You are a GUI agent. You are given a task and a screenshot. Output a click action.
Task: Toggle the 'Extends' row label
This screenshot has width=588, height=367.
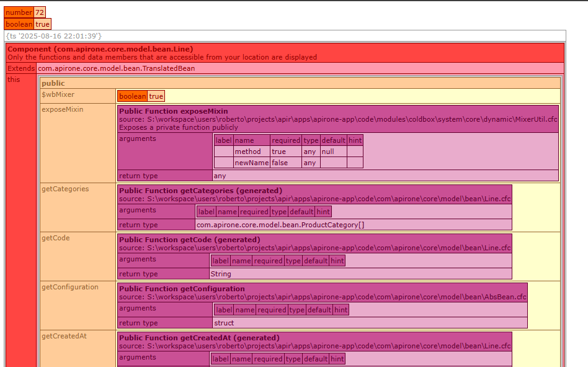[21, 68]
